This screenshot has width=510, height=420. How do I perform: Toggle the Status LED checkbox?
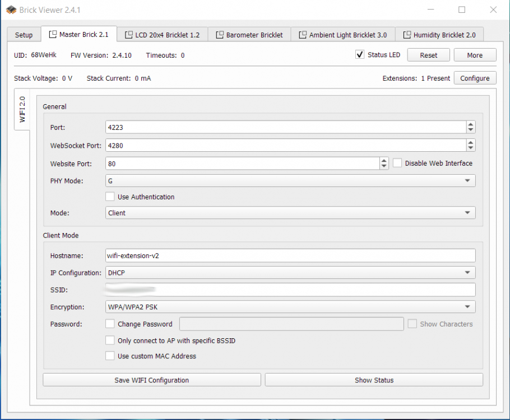coord(360,55)
